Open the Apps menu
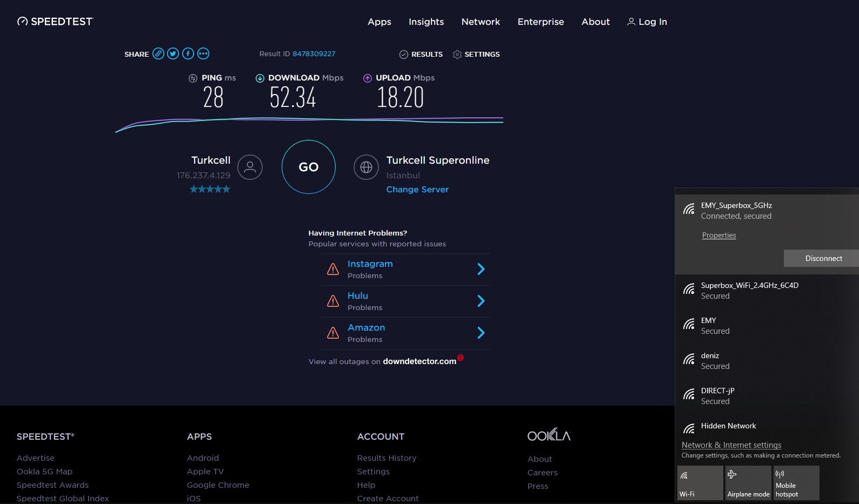 (379, 22)
